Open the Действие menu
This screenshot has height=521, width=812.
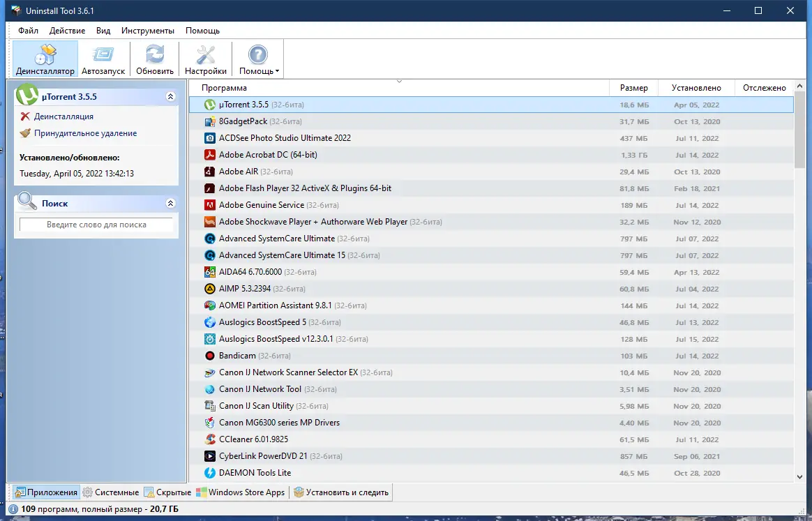[x=68, y=31]
